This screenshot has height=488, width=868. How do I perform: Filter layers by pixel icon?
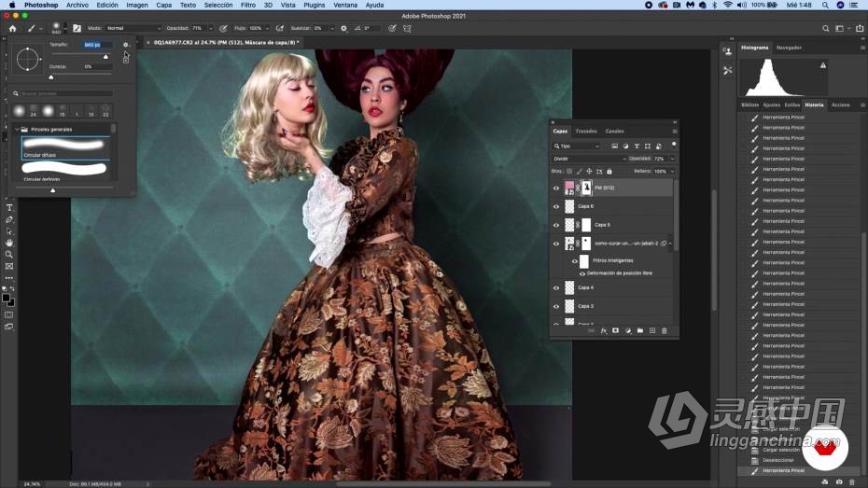coord(614,146)
